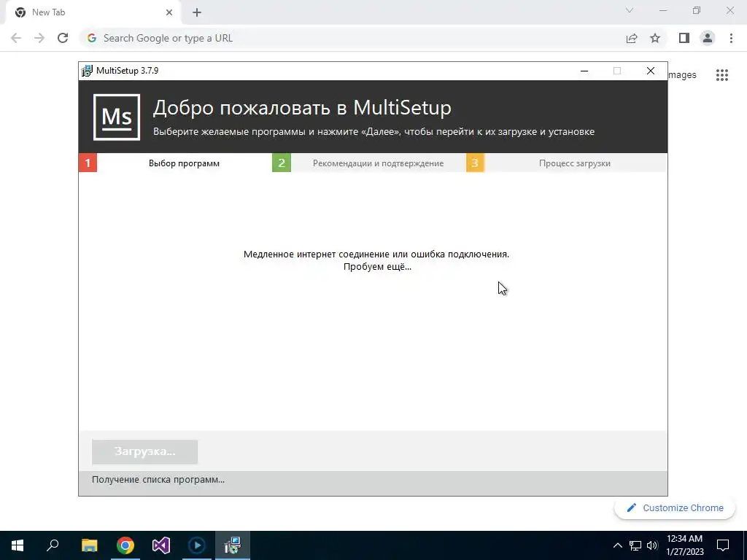Open the volume tray icon
The image size is (747, 560).
[652, 545]
